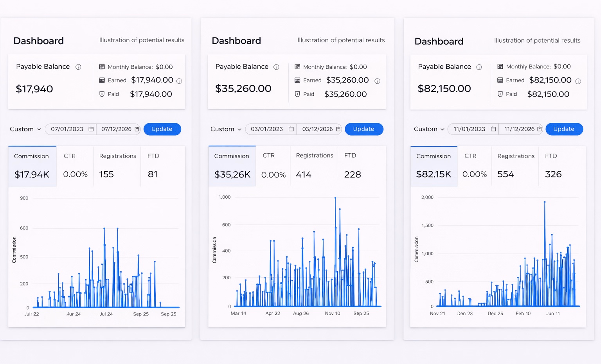Select the Commission tab showing $35,26K
601x364 pixels.
232,166
